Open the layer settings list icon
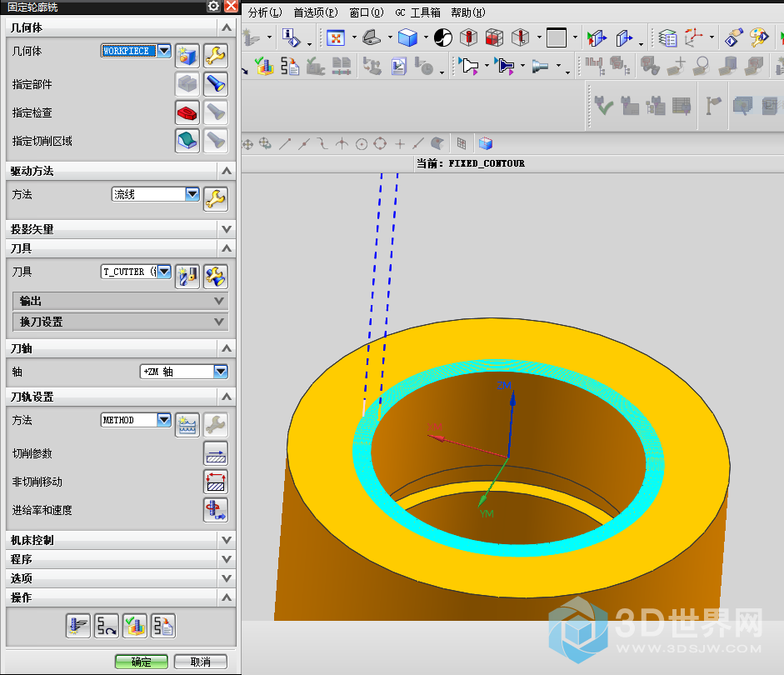 [x=667, y=37]
